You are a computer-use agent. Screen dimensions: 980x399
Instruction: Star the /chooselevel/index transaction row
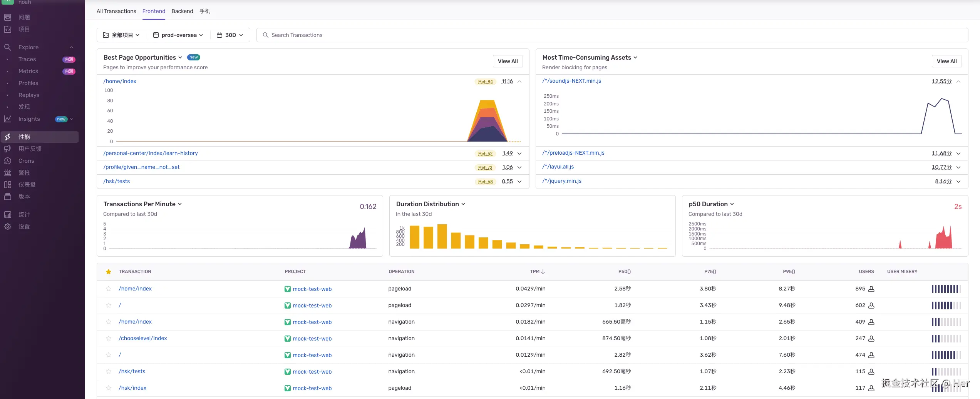[109, 339]
